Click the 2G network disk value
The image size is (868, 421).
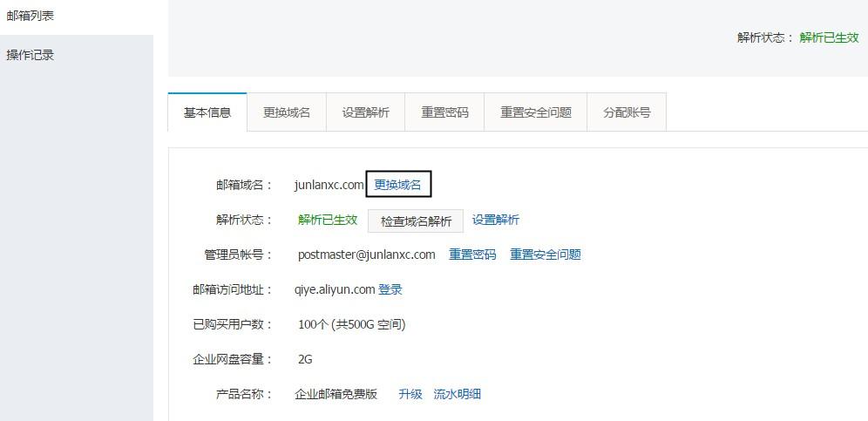(305, 359)
